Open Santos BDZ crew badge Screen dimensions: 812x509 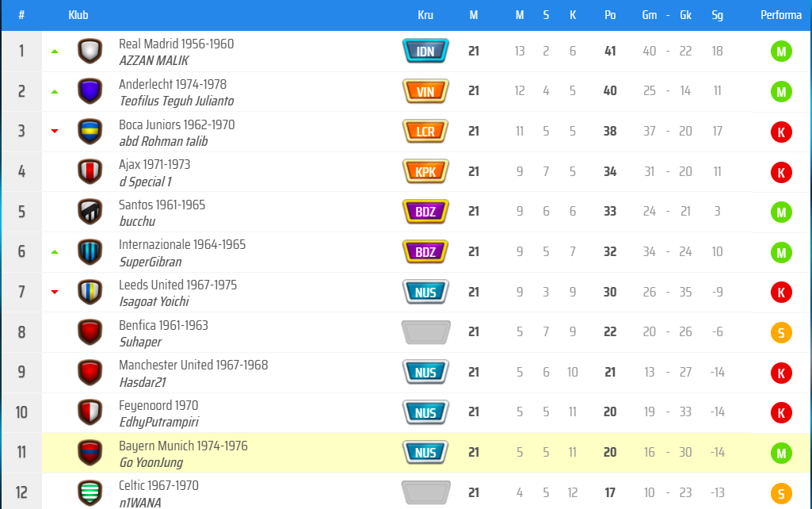425,212
